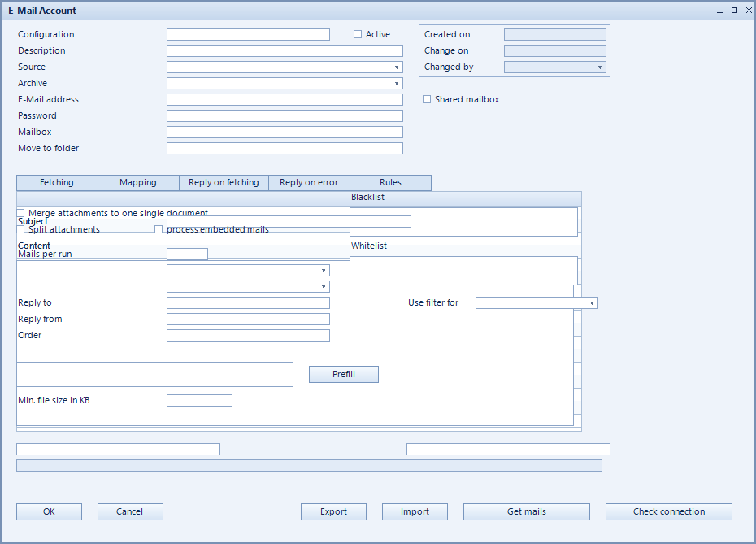The width and height of the screenshot is (756, 544).
Task: Click the Check connection button
Action: 669,511
